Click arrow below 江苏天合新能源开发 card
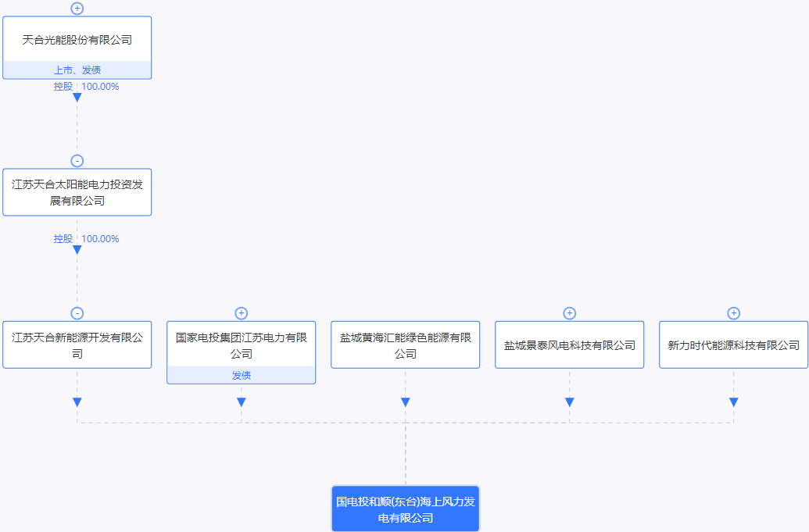The width and height of the screenshot is (809, 532). [x=77, y=402]
